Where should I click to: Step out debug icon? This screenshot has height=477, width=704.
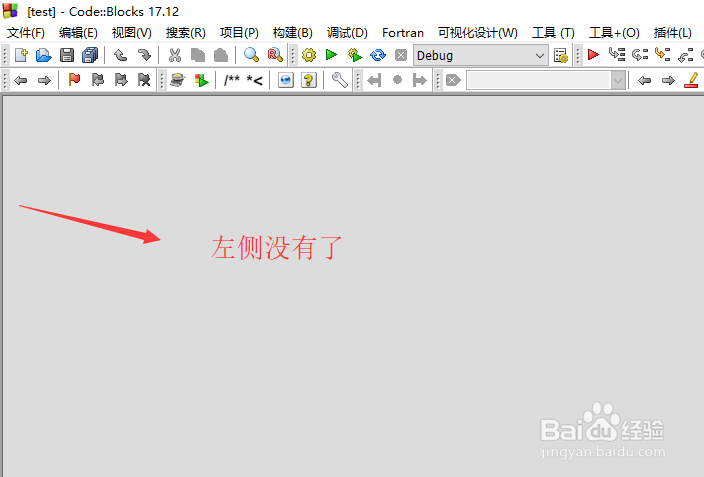[x=686, y=55]
